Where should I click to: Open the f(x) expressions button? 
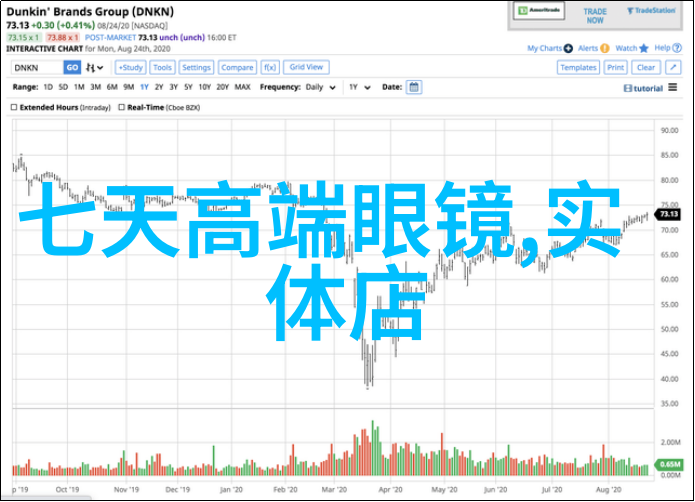coord(270,67)
